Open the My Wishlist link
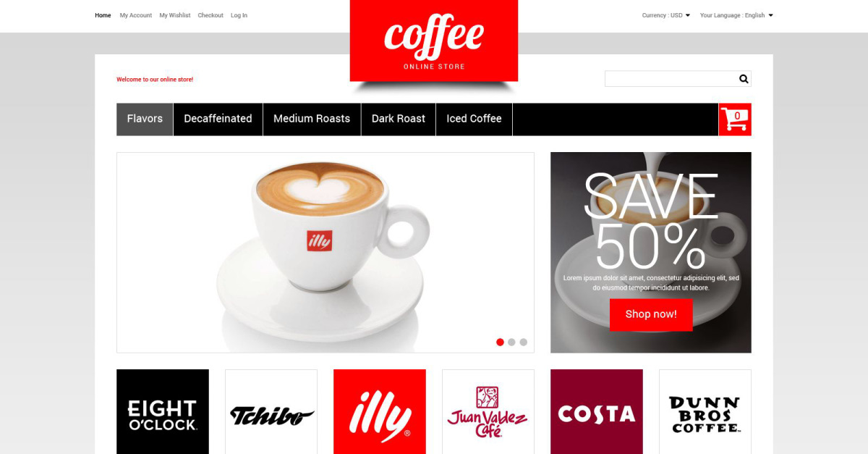 (x=175, y=15)
